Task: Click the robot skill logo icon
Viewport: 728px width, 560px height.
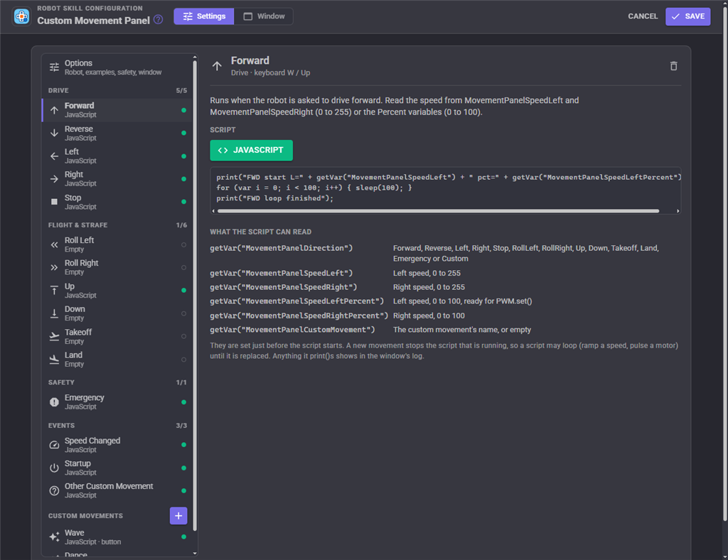Action: tap(21, 16)
